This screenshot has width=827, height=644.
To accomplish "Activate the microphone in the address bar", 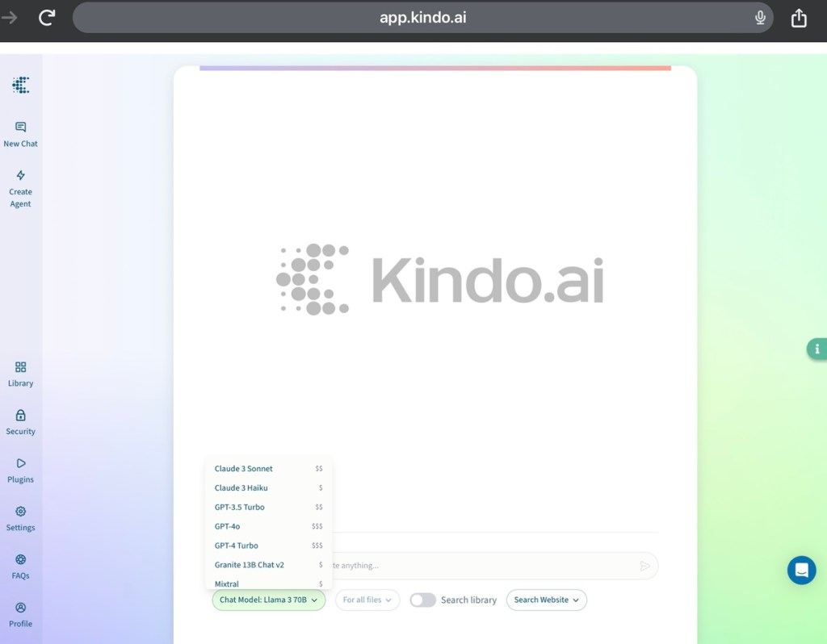I will pos(760,17).
